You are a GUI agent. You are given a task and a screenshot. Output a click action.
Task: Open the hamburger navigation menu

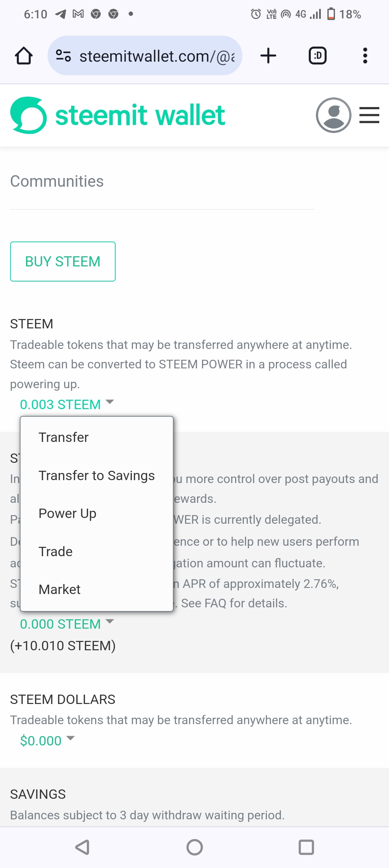pos(369,115)
